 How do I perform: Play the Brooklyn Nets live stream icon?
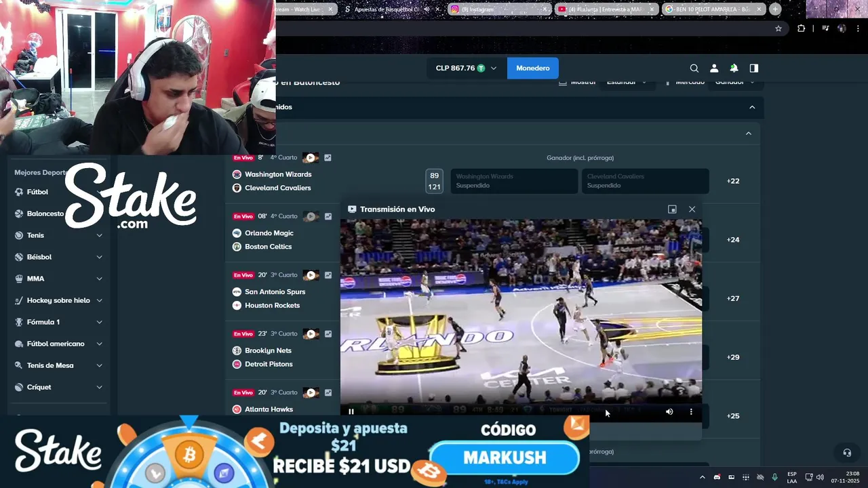(311, 333)
